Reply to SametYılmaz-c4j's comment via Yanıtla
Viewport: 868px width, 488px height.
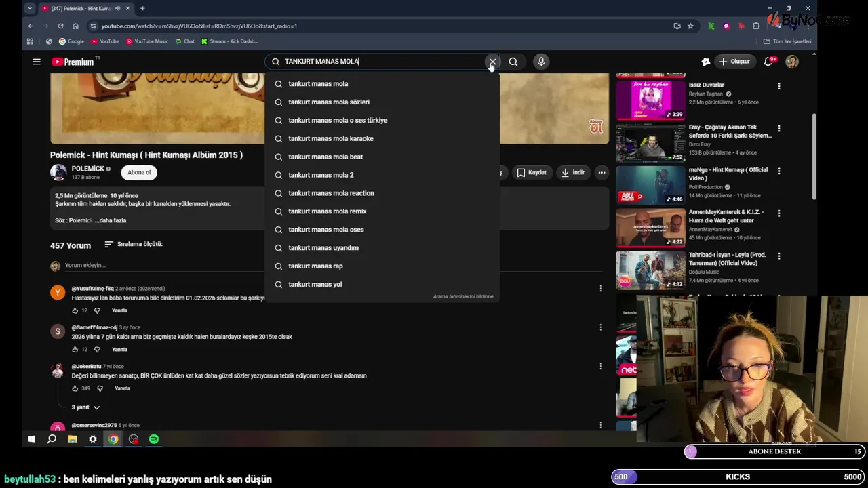click(x=119, y=350)
